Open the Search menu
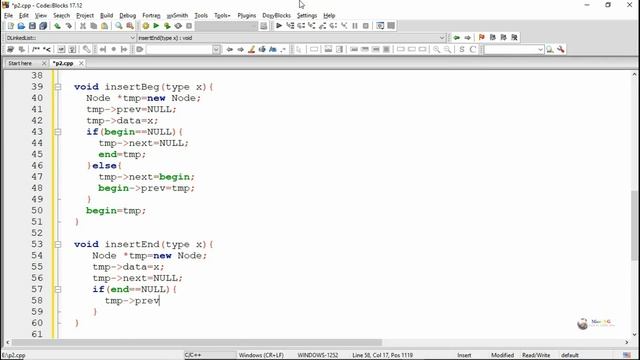 click(61, 16)
